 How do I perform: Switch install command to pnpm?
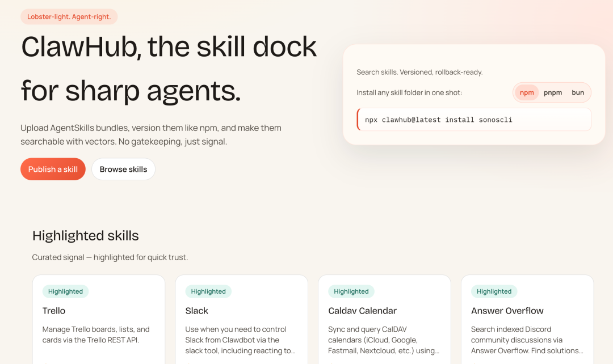pyautogui.click(x=552, y=92)
